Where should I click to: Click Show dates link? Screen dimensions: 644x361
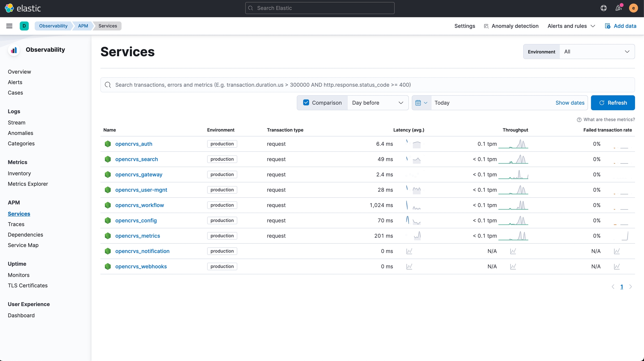coord(570,103)
